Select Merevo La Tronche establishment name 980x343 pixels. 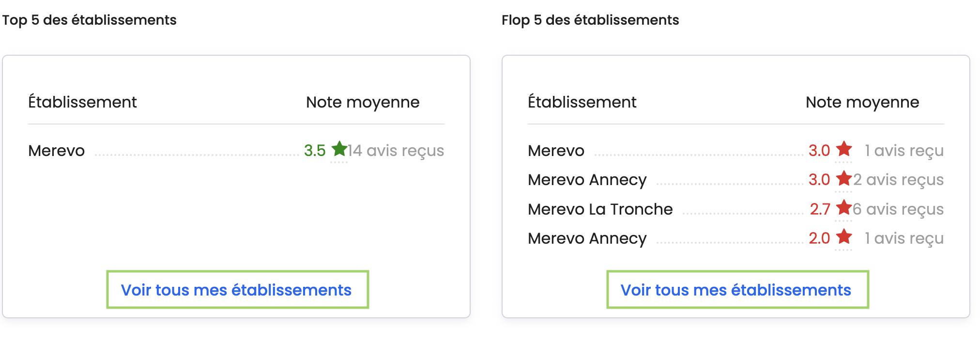pos(600,209)
